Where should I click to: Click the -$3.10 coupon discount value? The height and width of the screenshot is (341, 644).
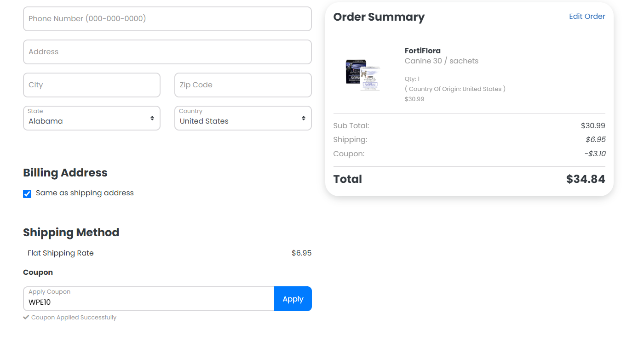tap(595, 154)
